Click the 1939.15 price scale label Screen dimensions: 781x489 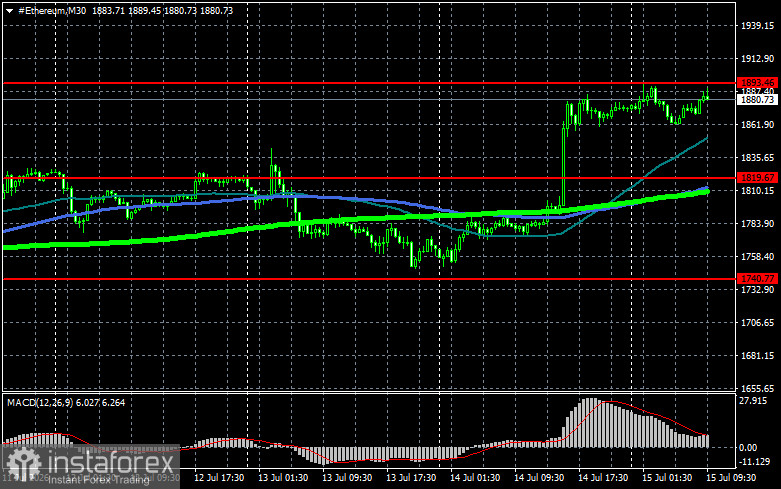click(757, 26)
